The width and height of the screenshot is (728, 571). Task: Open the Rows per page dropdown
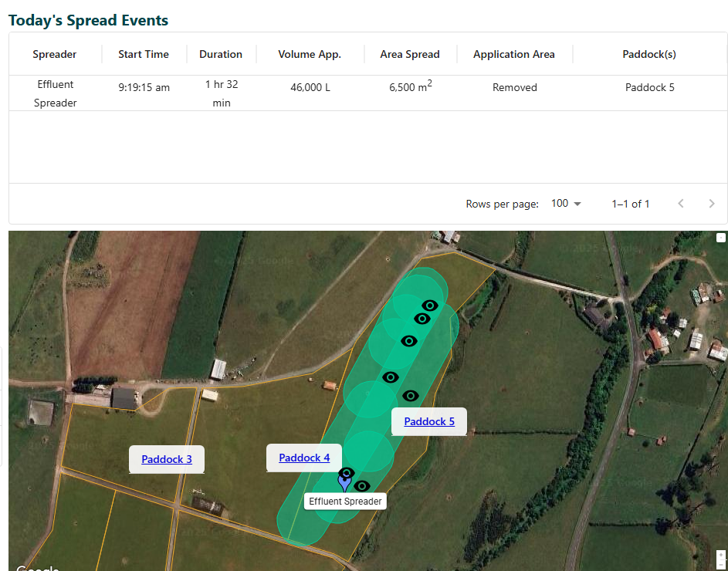(566, 204)
